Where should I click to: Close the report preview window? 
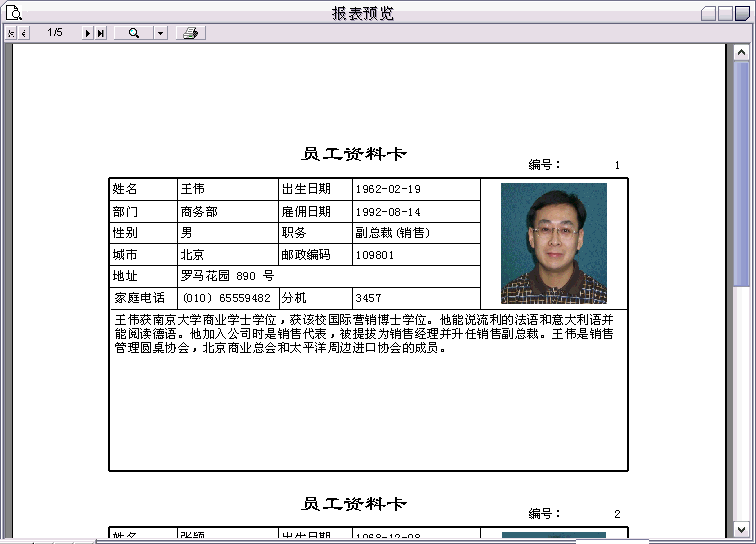pos(742,14)
